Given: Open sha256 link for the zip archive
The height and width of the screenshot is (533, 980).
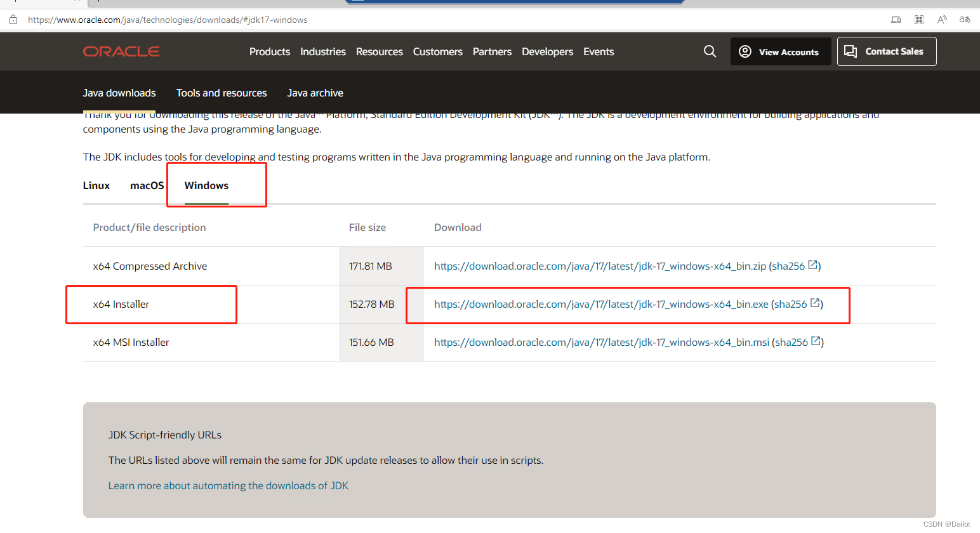Looking at the screenshot, I should (788, 266).
